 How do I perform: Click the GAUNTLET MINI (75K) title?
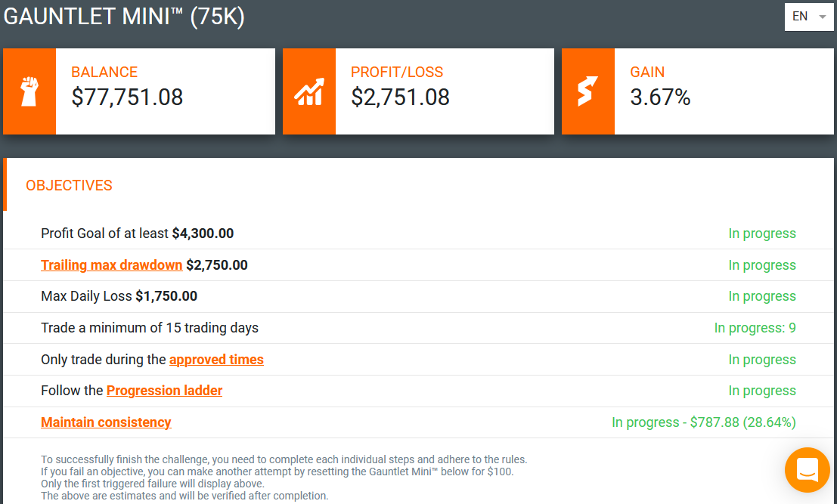click(124, 17)
